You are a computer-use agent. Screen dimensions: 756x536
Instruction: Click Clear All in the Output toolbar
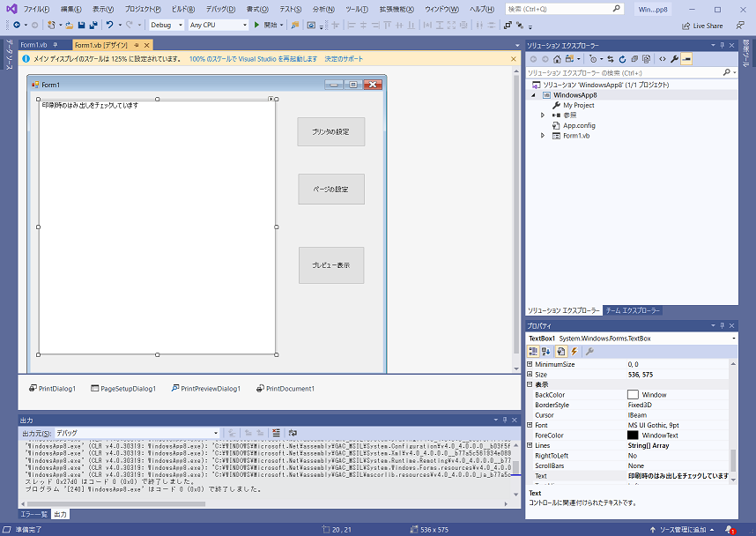click(276, 433)
